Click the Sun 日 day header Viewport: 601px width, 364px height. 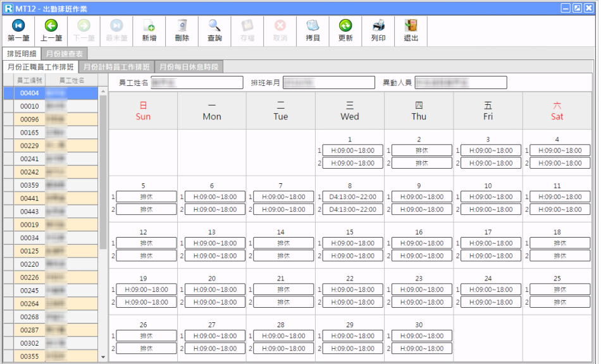point(143,111)
